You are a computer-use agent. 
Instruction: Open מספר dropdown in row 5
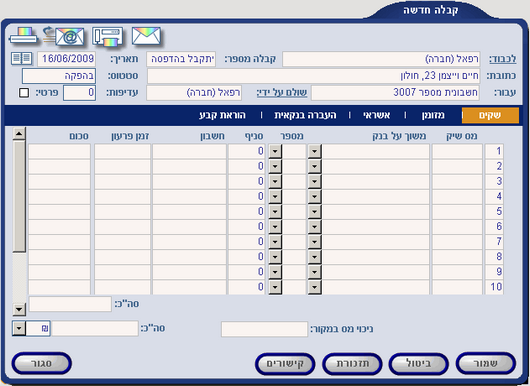(275, 211)
